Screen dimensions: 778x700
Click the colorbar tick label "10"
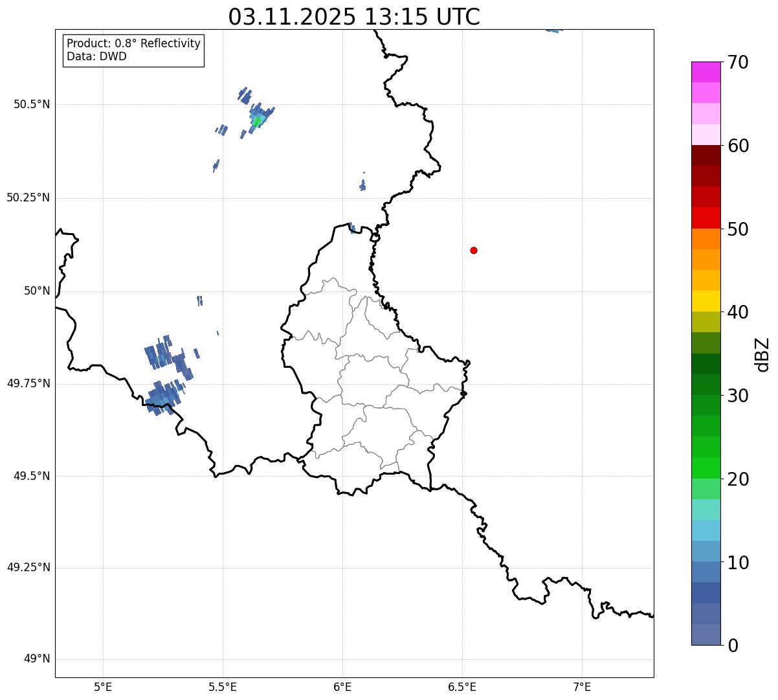739,563
